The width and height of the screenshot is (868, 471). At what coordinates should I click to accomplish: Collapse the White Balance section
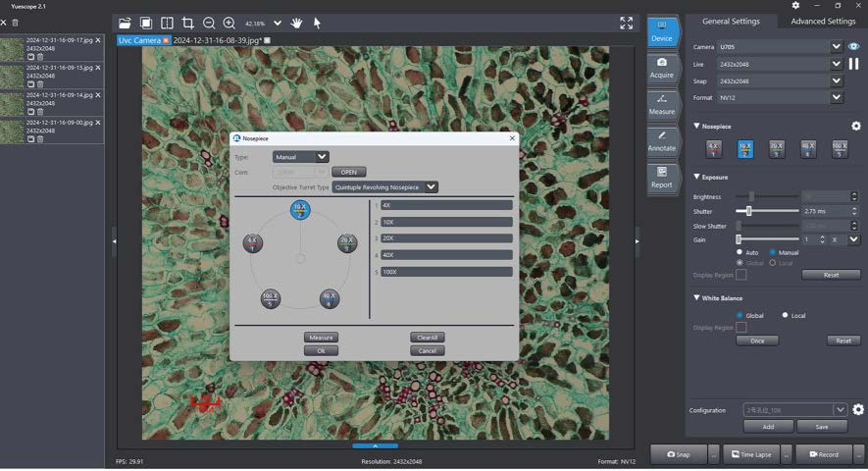697,298
